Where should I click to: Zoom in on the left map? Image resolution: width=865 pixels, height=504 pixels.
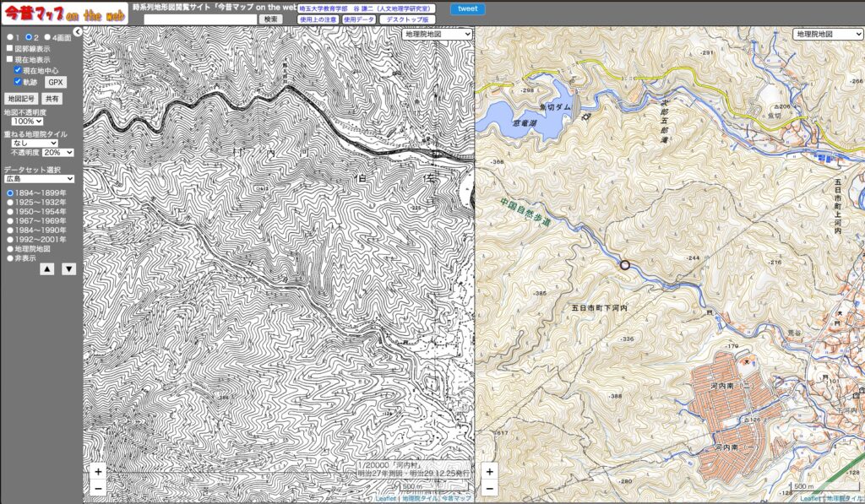(x=99, y=472)
